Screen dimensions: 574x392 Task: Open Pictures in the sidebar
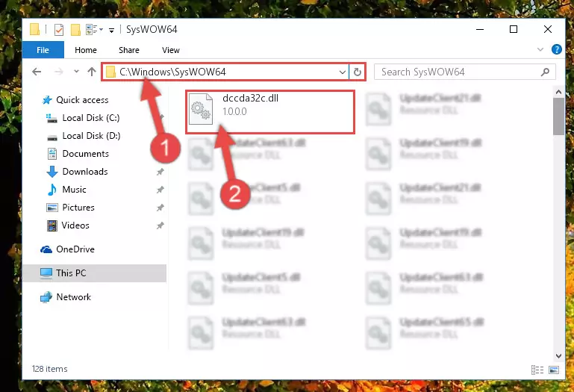click(x=78, y=208)
